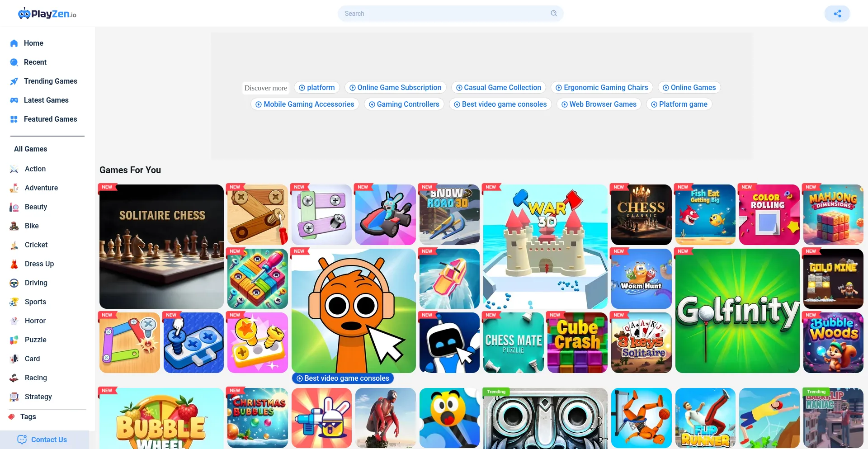Open the Puzzle category

pyautogui.click(x=35, y=340)
